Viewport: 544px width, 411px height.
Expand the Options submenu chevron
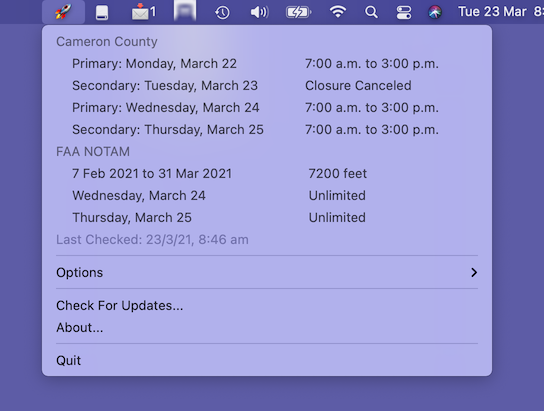474,273
